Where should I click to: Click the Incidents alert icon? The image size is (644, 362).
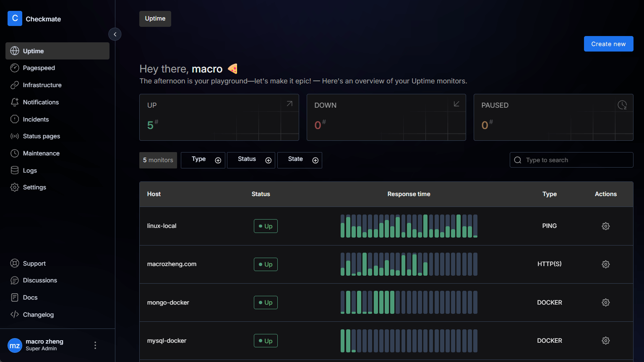(x=15, y=119)
